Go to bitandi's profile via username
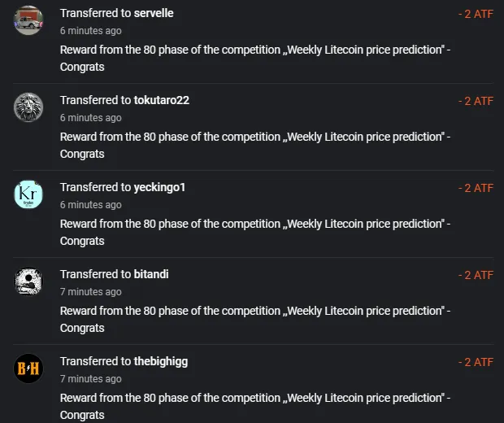Viewport: 504px width, 423px height. point(151,274)
